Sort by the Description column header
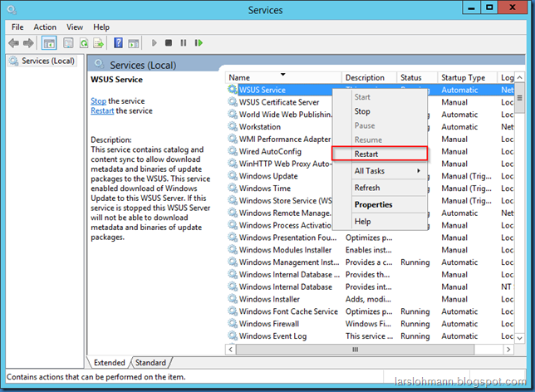 pos(369,77)
